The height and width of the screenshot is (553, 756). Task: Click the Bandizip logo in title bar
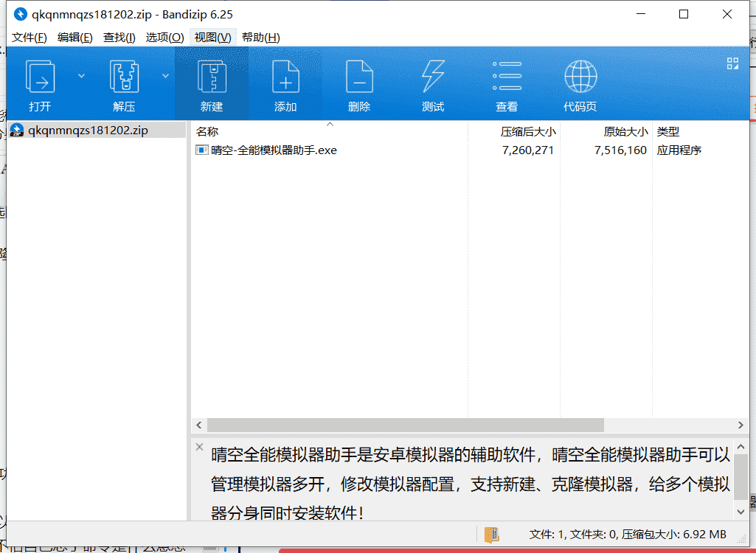[x=20, y=15]
